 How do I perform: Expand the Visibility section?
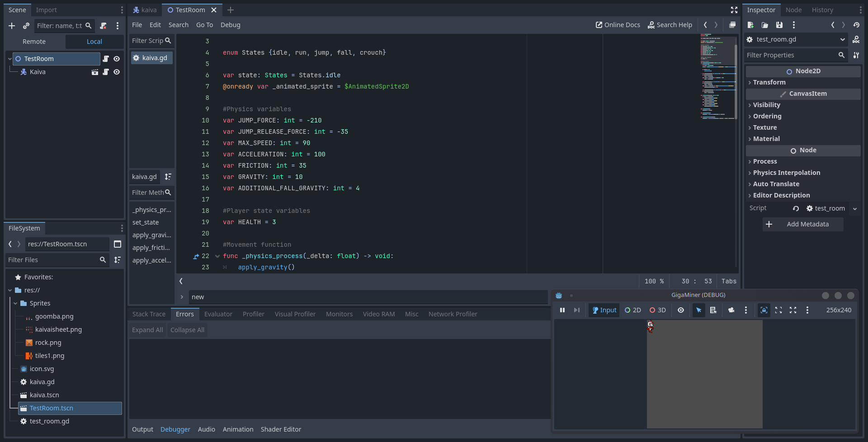[x=803, y=105]
